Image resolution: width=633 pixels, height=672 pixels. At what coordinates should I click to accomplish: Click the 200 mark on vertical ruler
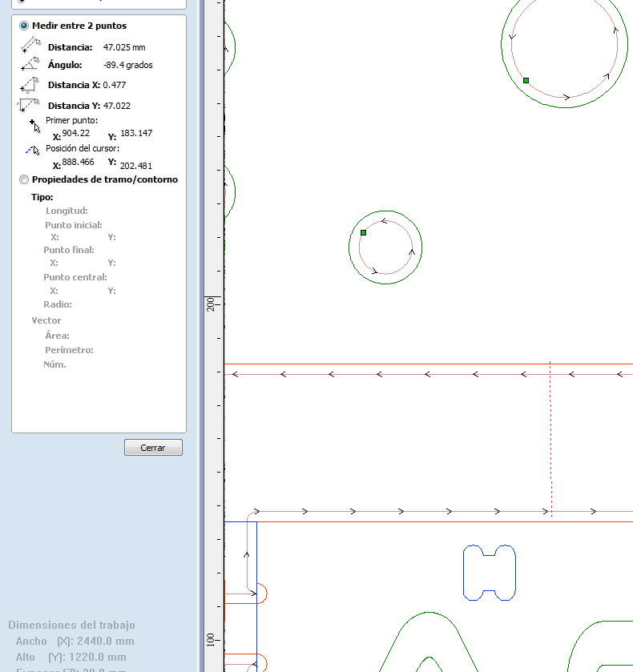point(211,304)
